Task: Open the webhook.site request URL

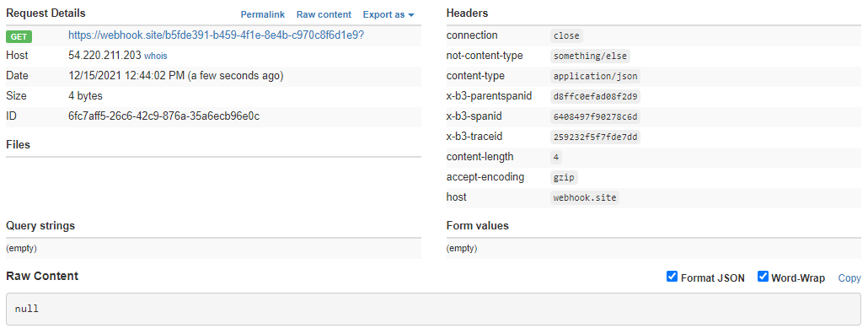Action: [x=216, y=35]
